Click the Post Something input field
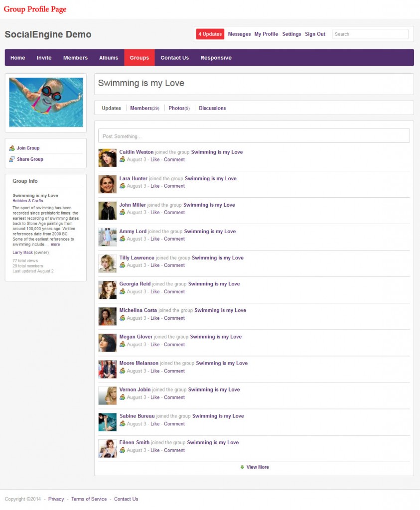The height and width of the screenshot is (510, 420). point(254,135)
